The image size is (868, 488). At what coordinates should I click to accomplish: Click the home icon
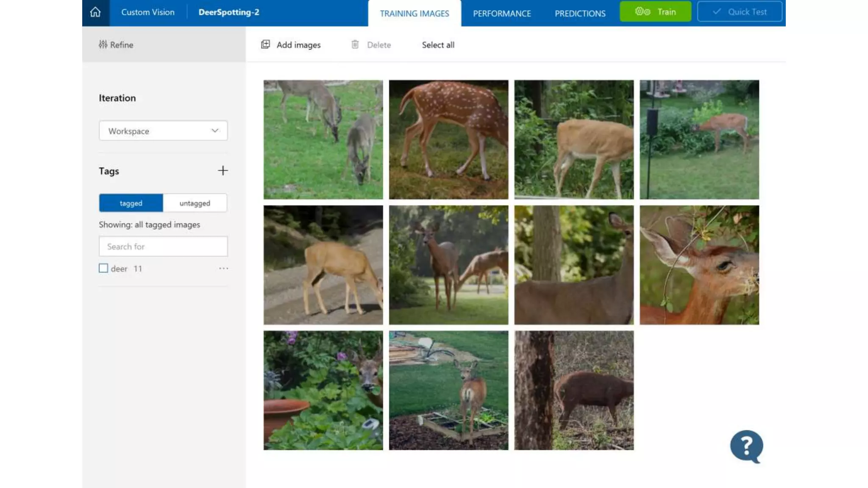95,12
